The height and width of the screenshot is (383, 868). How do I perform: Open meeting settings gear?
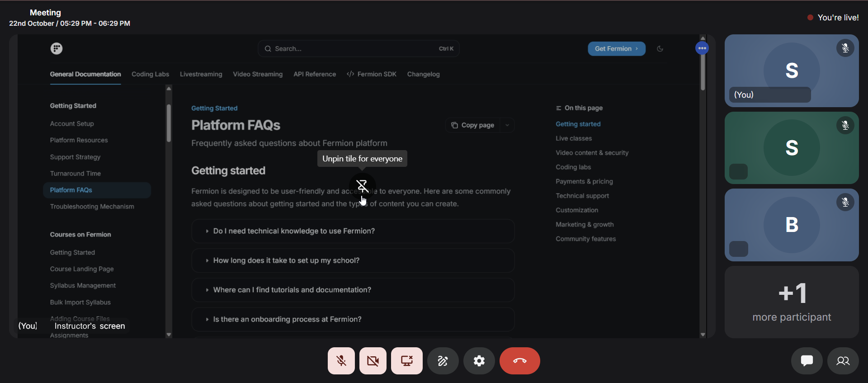[479, 361]
